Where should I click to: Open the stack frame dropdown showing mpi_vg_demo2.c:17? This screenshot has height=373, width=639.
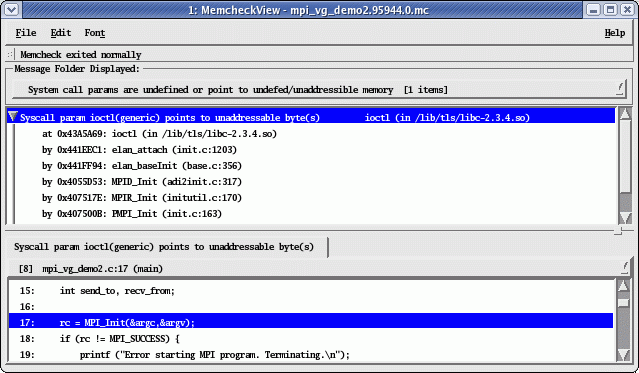click(x=319, y=269)
